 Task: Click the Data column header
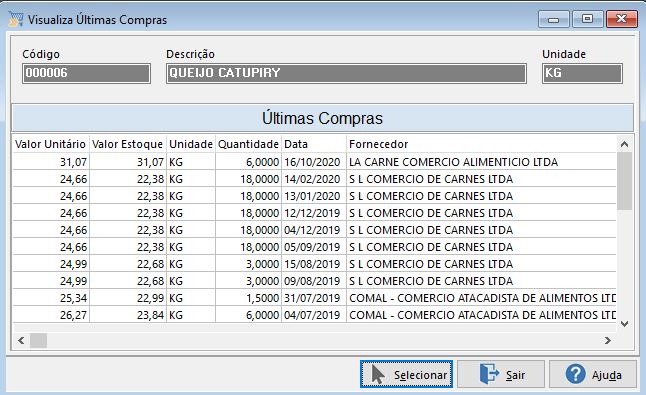coord(314,144)
